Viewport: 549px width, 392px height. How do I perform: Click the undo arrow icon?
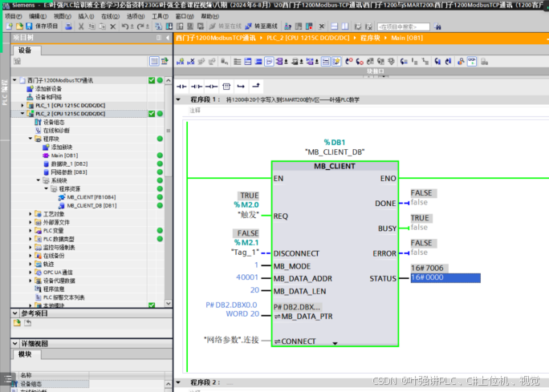125,26
